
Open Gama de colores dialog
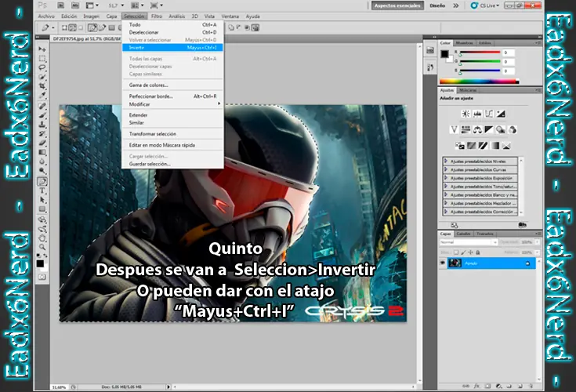point(172,85)
